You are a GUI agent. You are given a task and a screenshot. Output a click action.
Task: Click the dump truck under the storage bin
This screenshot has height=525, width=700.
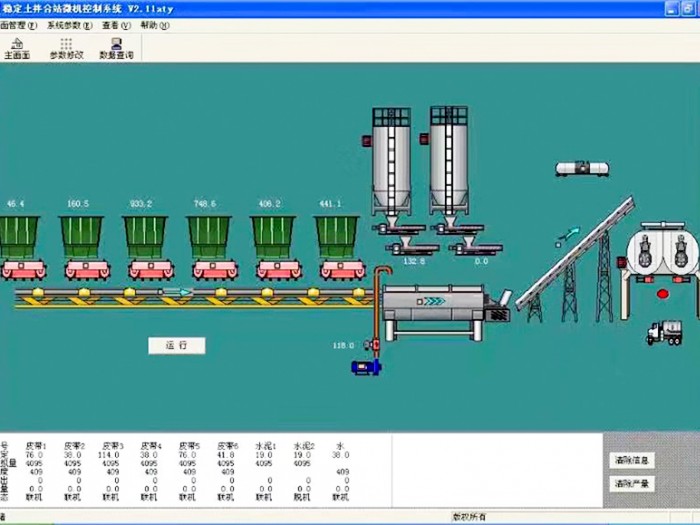pos(663,332)
